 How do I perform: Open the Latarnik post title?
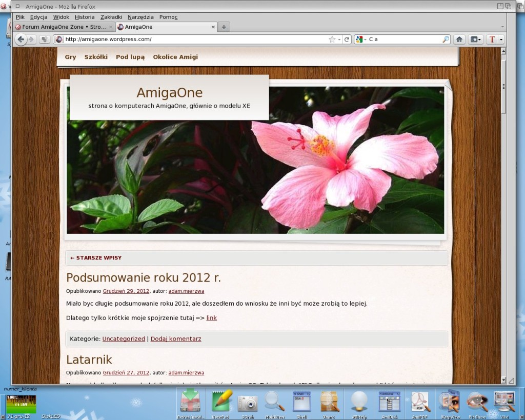pyautogui.click(x=89, y=359)
